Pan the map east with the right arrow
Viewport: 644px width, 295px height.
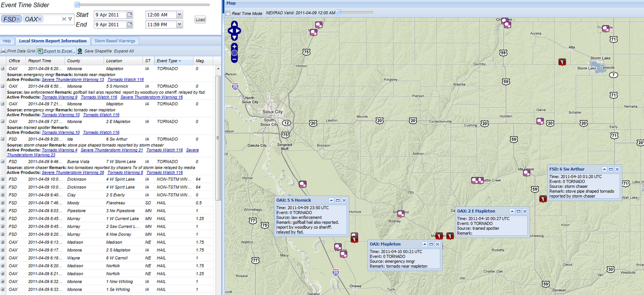(238, 31)
